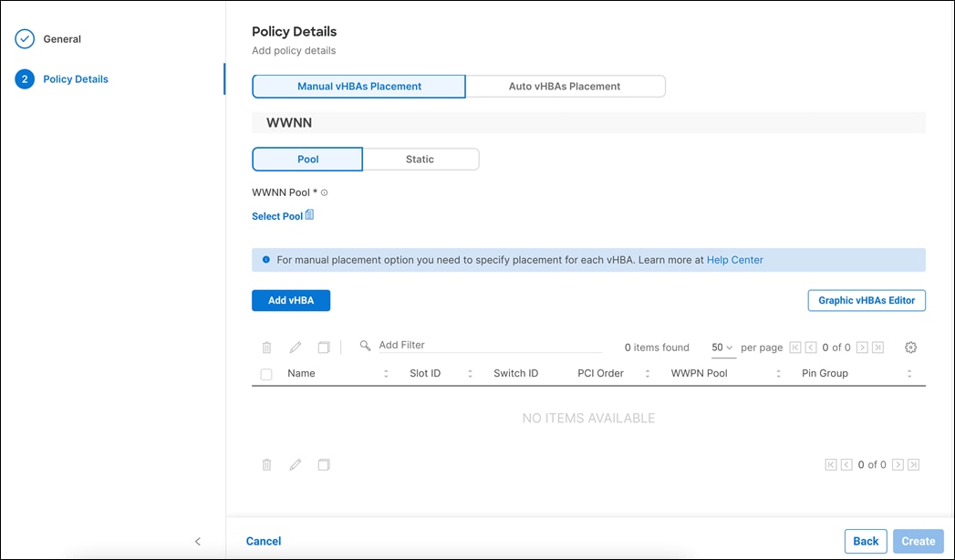955x560 pixels.
Task: Click the info icon in the blue notice banner
Action: [264, 259]
